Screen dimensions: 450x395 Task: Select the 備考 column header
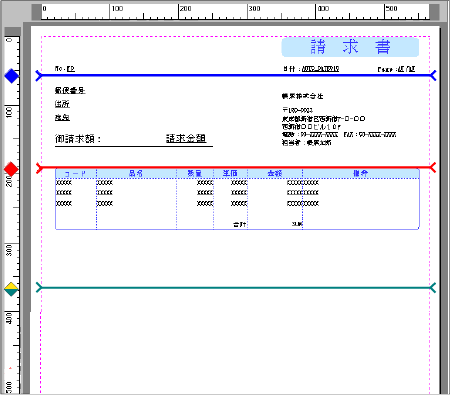(361, 173)
